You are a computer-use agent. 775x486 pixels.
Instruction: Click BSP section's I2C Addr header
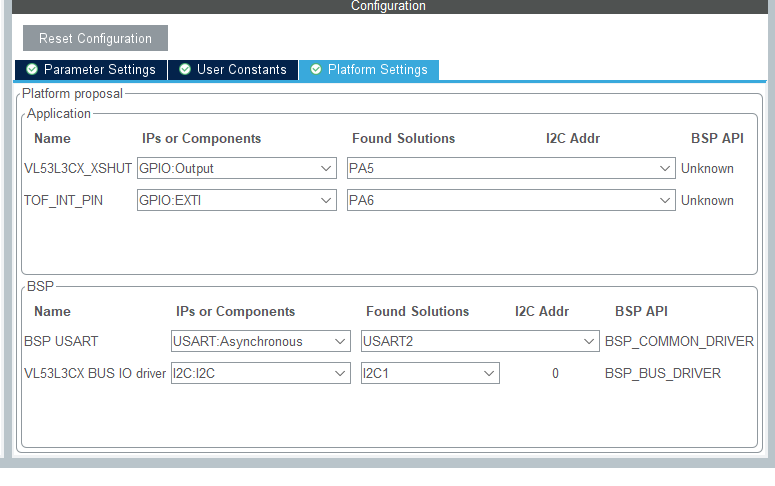542,311
